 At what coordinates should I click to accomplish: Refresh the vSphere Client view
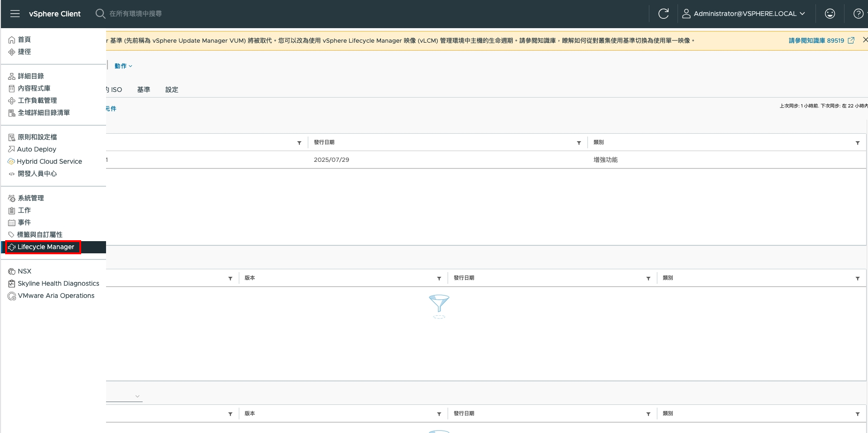(663, 14)
